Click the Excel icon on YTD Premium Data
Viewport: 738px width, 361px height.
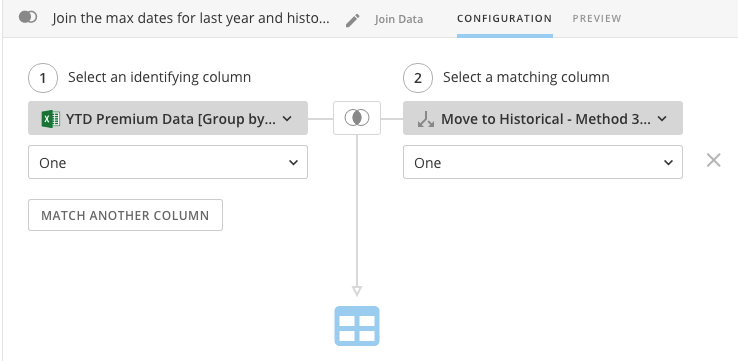click(50, 119)
